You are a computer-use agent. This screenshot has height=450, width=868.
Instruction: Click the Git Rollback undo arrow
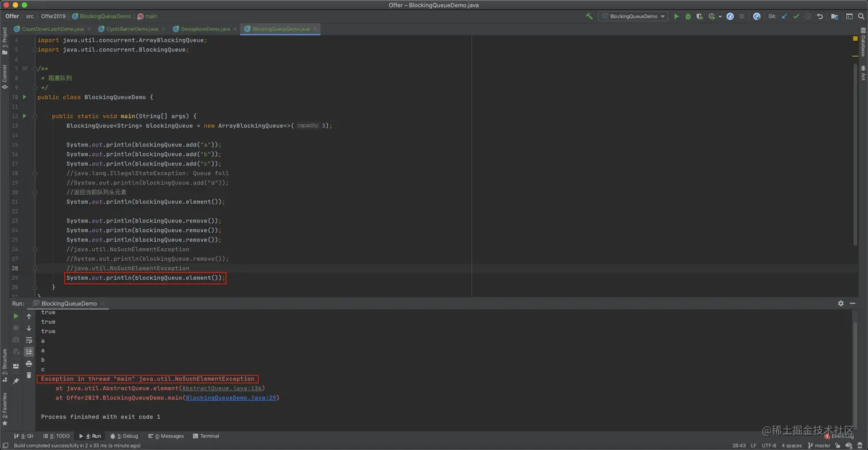click(x=820, y=17)
